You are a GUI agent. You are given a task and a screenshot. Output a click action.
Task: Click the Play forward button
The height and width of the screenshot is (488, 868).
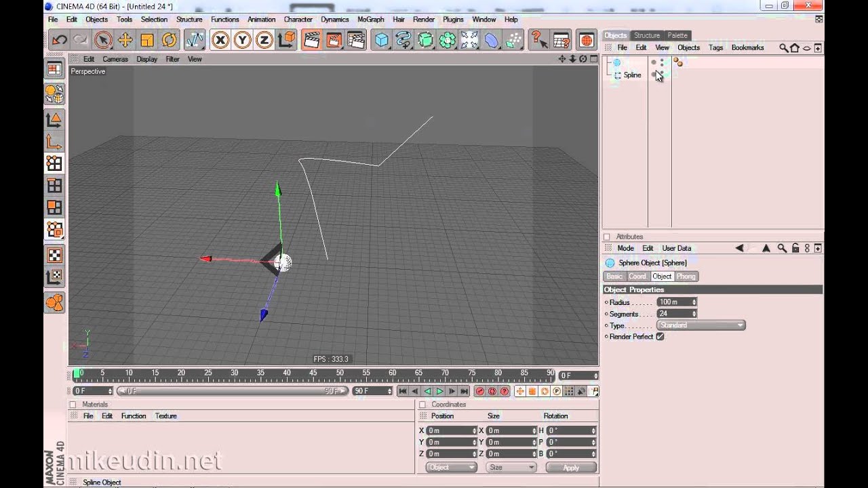[439, 391]
